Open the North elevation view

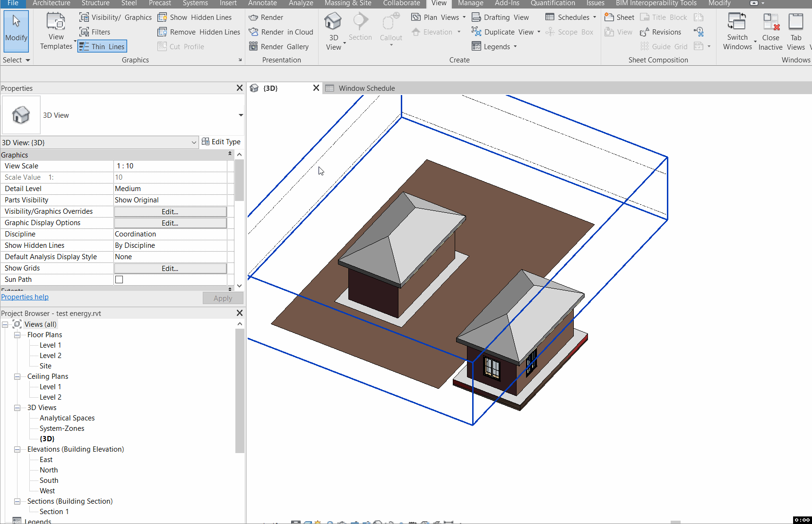[x=49, y=470]
